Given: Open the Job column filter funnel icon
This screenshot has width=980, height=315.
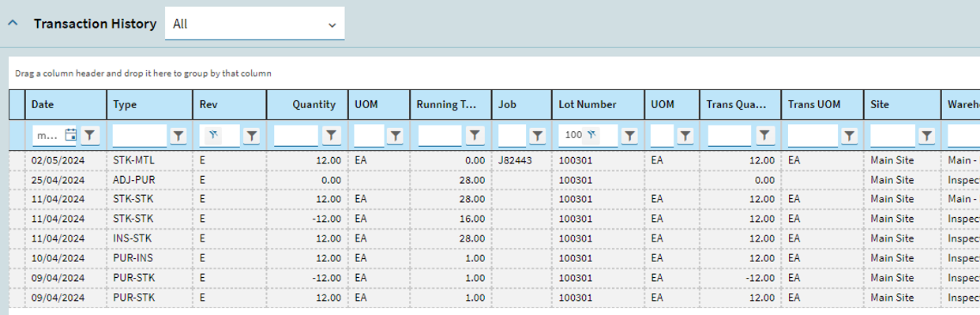Looking at the screenshot, I should click(x=538, y=136).
